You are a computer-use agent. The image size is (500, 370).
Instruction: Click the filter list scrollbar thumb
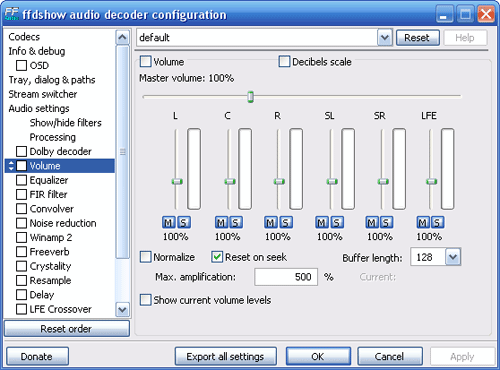pos(122,152)
